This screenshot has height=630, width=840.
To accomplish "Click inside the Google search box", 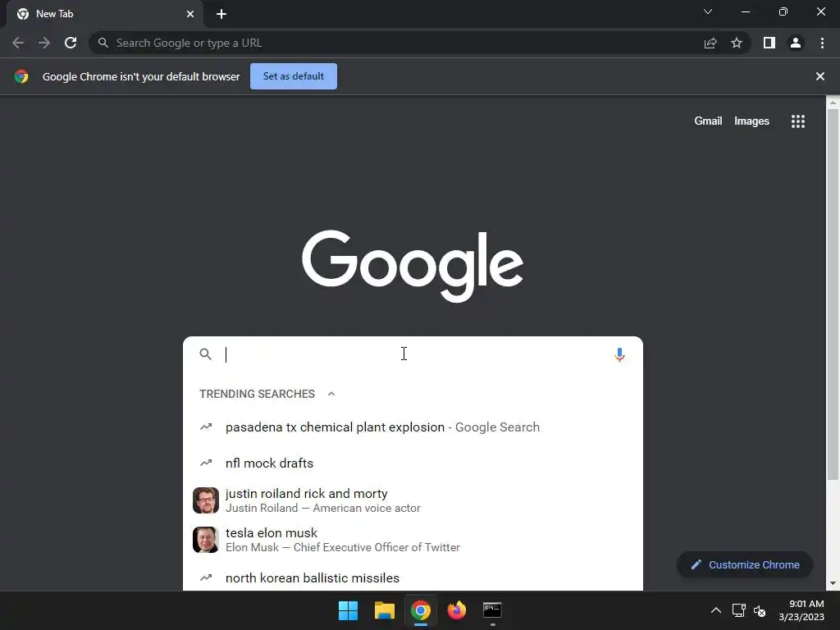I will tap(413, 354).
